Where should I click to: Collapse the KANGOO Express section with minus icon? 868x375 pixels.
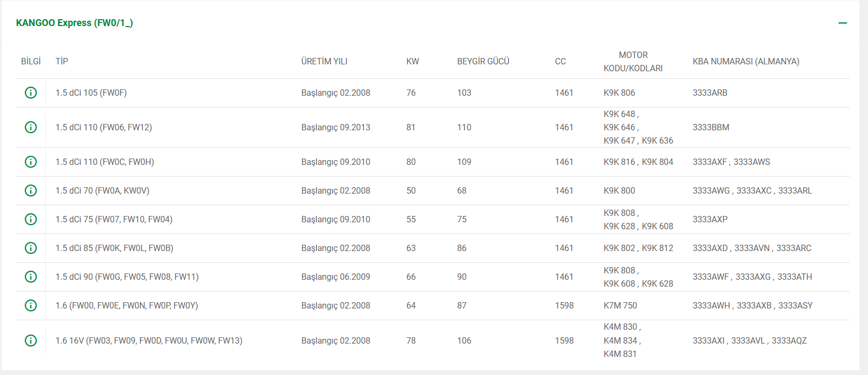(x=842, y=23)
